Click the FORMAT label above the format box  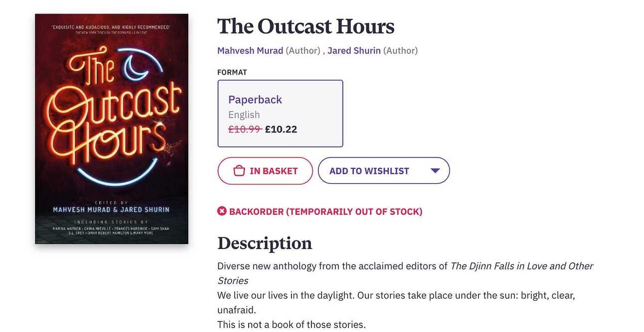pos(232,72)
